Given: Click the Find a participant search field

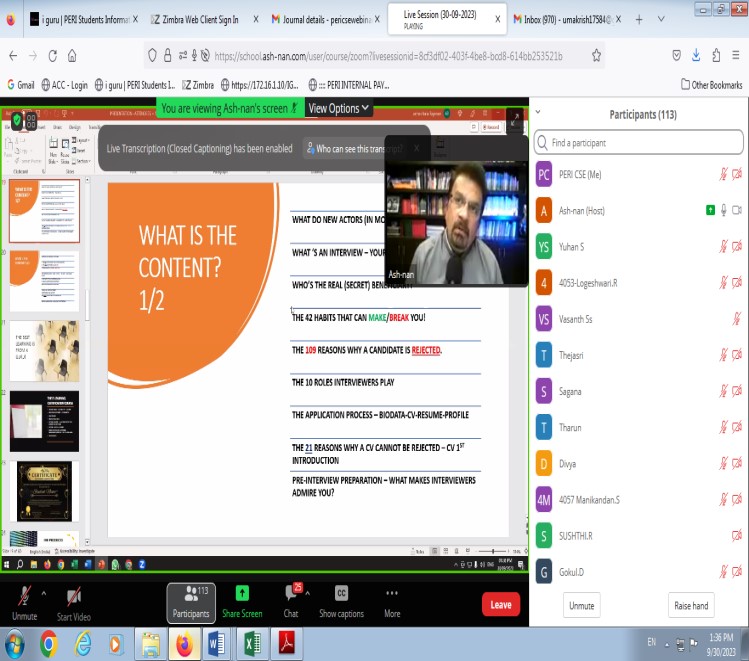Looking at the screenshot, I should pos(640,143).
